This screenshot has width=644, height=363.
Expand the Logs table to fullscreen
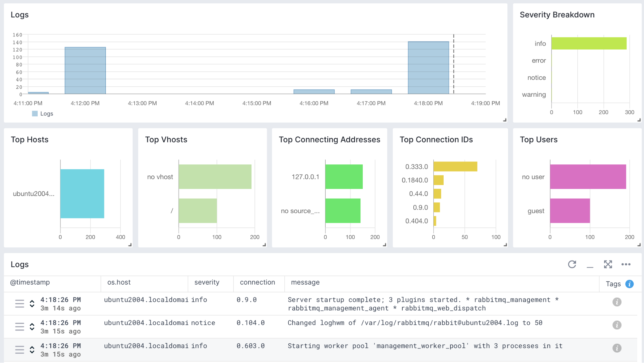point(608,264)
